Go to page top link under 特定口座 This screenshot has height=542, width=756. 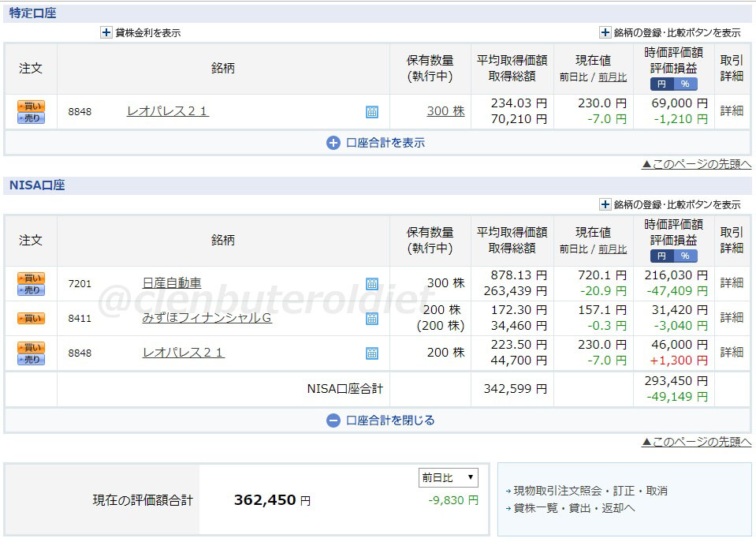[696, 165]
